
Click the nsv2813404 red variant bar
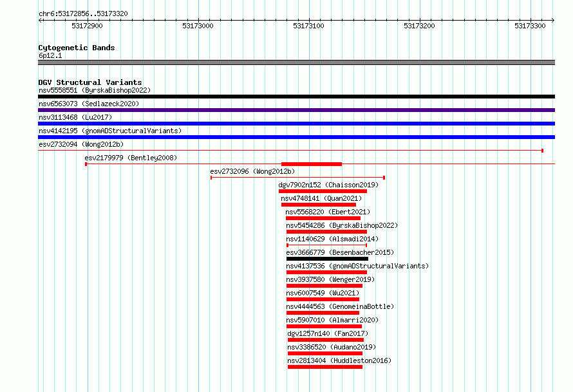(325, 367)
